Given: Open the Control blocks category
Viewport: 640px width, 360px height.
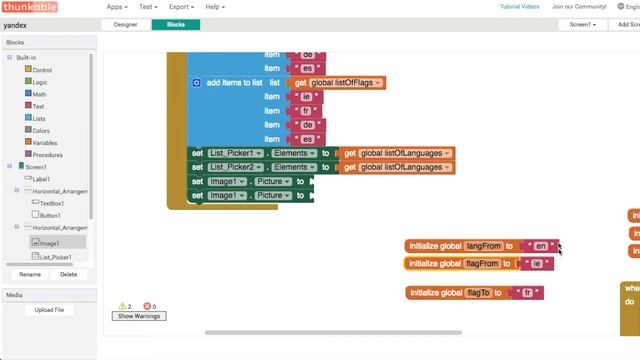Looking at the screenshot, I should tap(38, 70).
